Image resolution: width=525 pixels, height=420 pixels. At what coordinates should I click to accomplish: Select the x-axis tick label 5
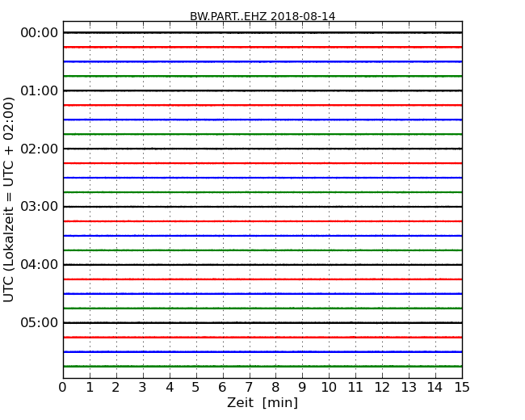[x=196, y=387]
